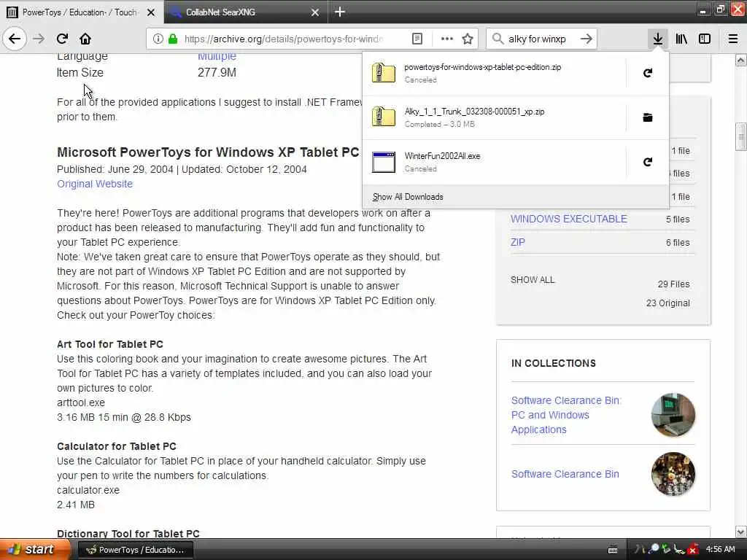This screenshot has height=560, width=747.
Task: Show site information icon in address bar
Action: pos(158,39)
